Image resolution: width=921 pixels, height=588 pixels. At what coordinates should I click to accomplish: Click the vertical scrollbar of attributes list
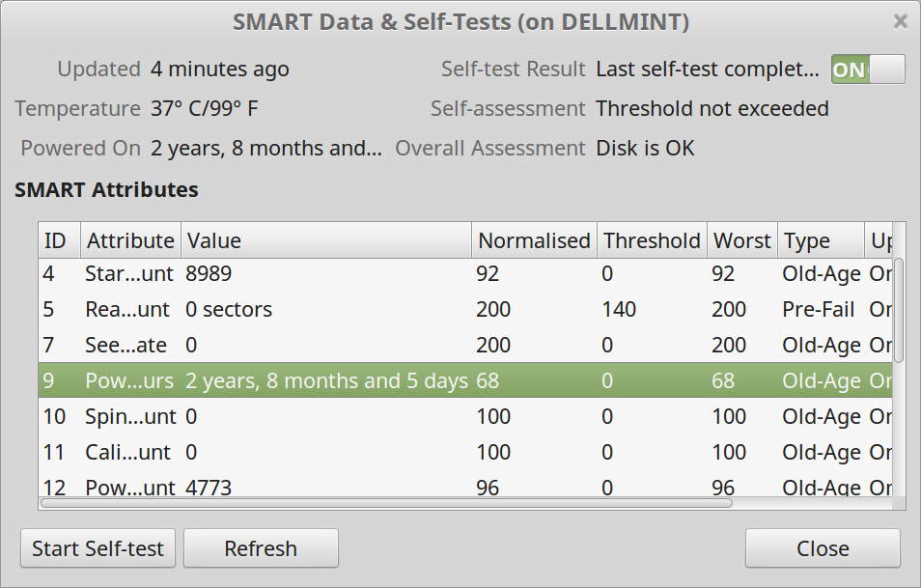pyautogui.click(x=899, y=309)
